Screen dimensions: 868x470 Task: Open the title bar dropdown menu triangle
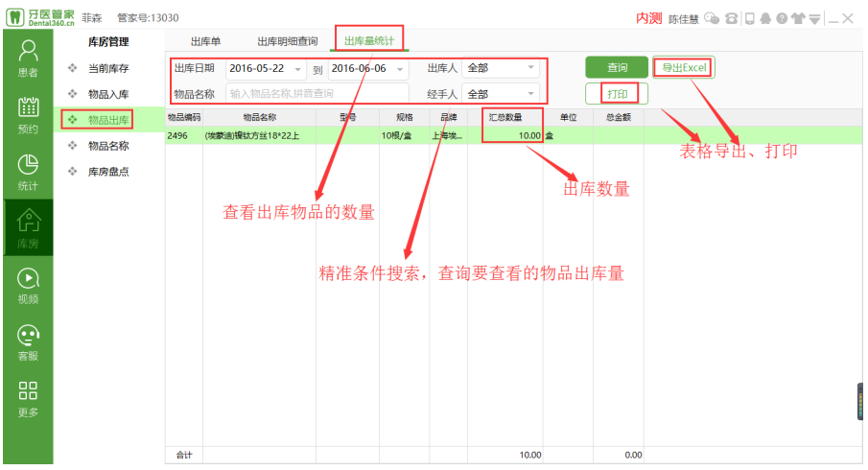[814, 19]
